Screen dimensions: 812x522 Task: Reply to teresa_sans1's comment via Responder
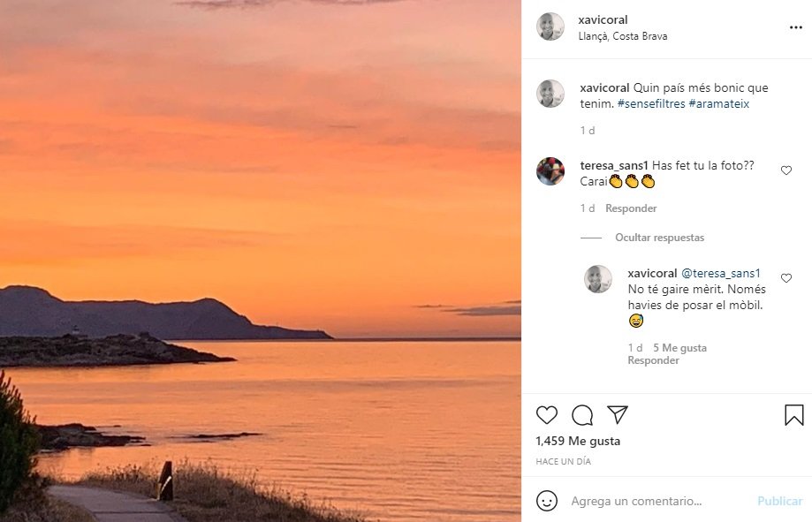(631, 208)
